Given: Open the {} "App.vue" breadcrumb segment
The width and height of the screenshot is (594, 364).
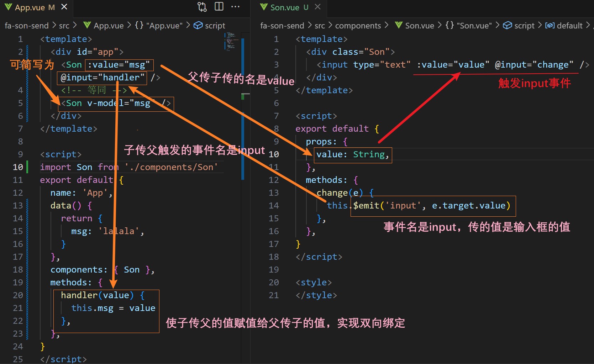Looking at the screenshot, I should [x=159, y=26].
